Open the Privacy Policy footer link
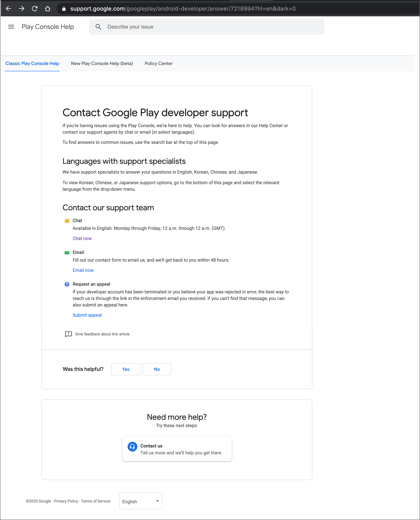 pos(66,501)
